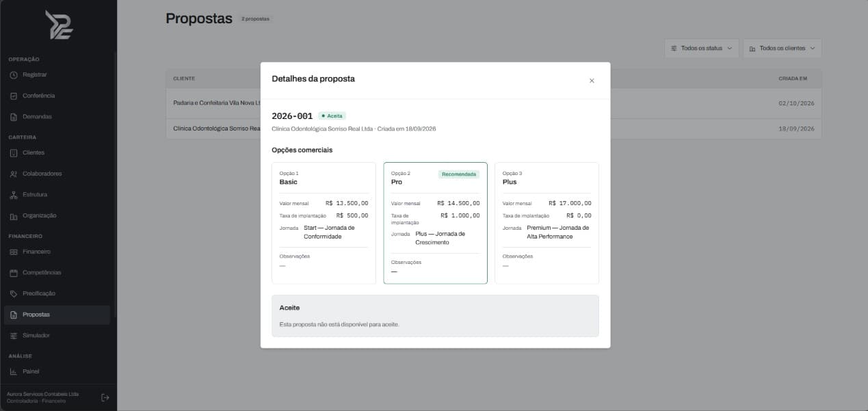
Task: Click the Estrutura hierarchy icon
Action: click(x=14, y=195)
